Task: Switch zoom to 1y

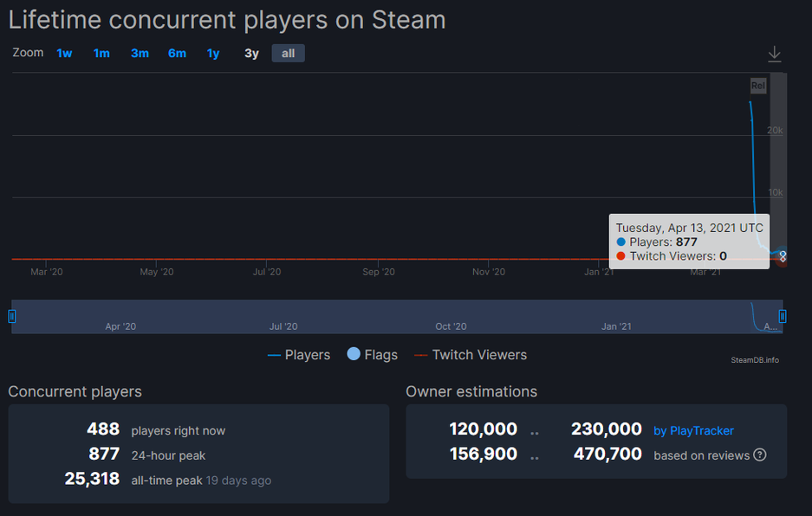Action: point(213,54)
